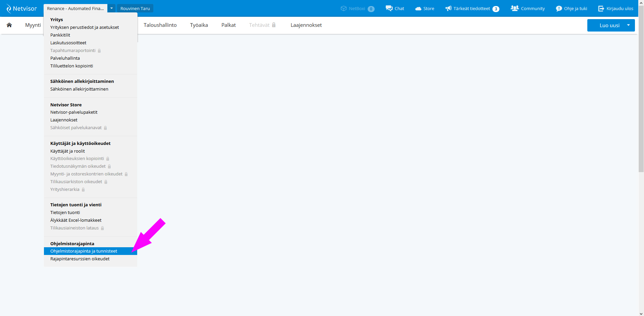
Task: Click Ohjelmistorajapinta section heading
Action: point(72,244)
